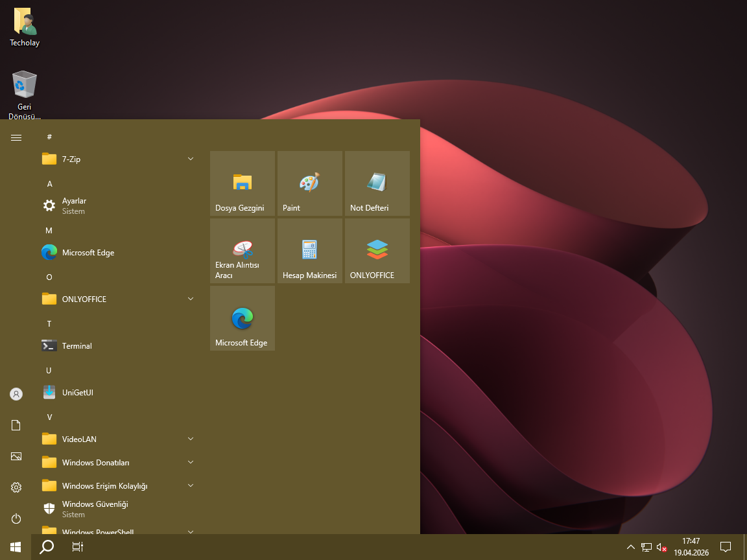Open the Dosya Gezgini tile
The image size is (747, 560).
tap(243, 183)
